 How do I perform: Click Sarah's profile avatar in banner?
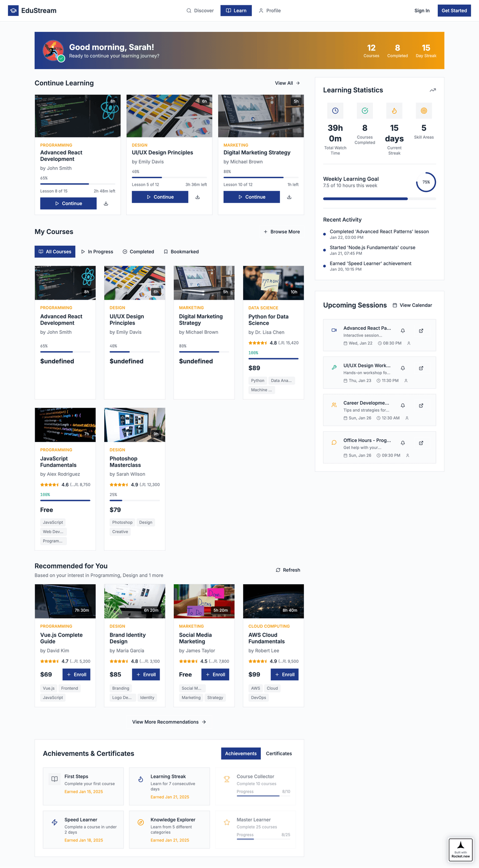[53, 51]
